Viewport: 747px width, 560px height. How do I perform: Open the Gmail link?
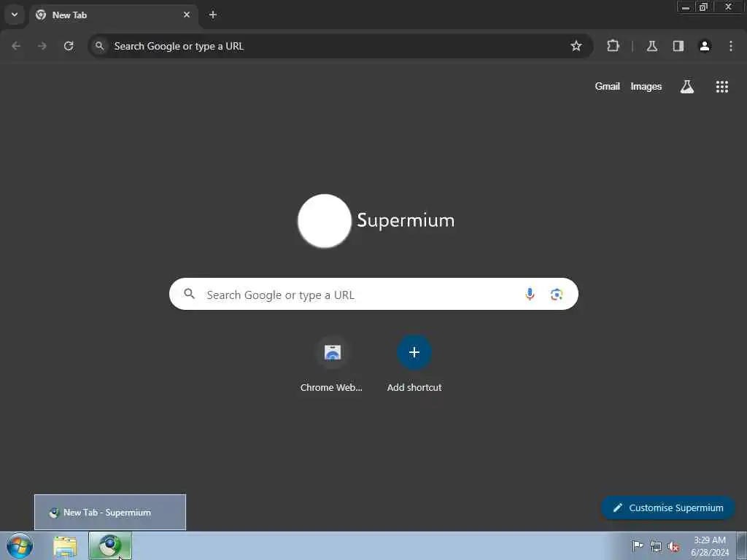coord(608,87)
